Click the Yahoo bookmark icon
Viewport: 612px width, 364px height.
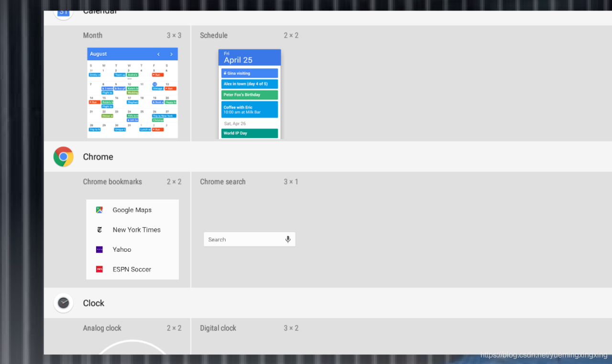point(99,249)
